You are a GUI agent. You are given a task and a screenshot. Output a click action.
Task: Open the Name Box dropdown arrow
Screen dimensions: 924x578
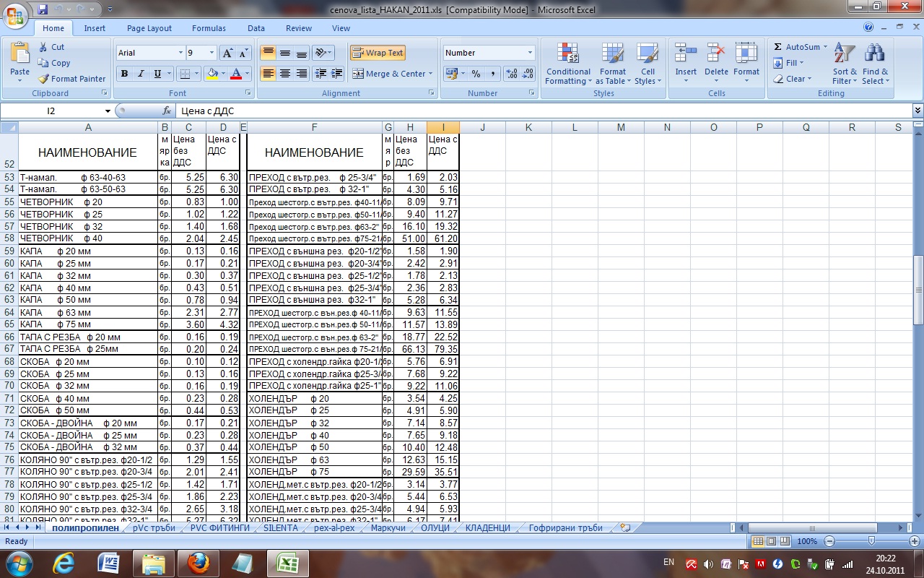coord(108,111)
